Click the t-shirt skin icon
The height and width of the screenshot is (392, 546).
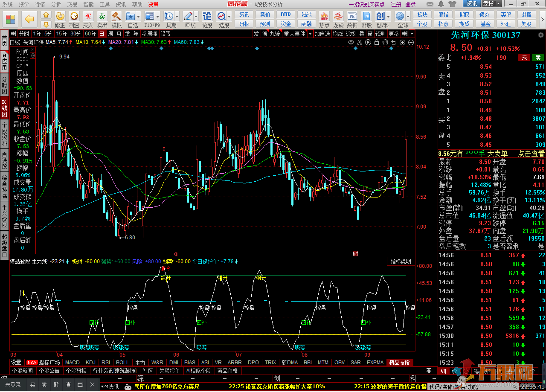point(453,4)
